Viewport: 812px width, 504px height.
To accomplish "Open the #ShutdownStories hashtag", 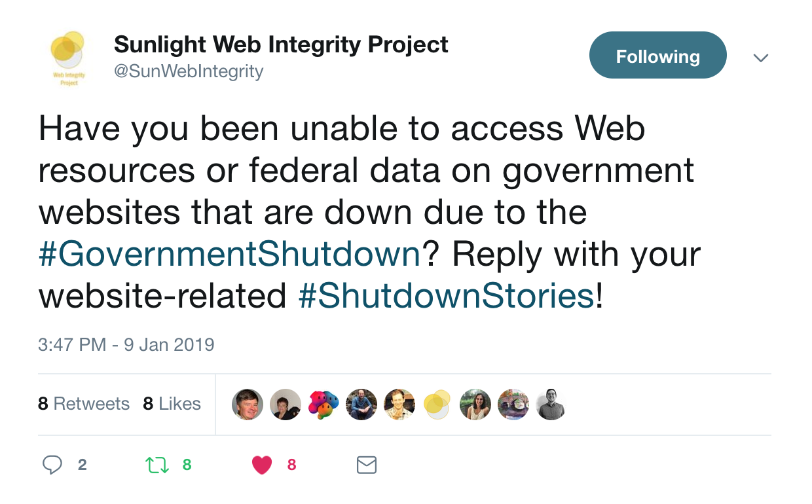I will tap(447, 296).
